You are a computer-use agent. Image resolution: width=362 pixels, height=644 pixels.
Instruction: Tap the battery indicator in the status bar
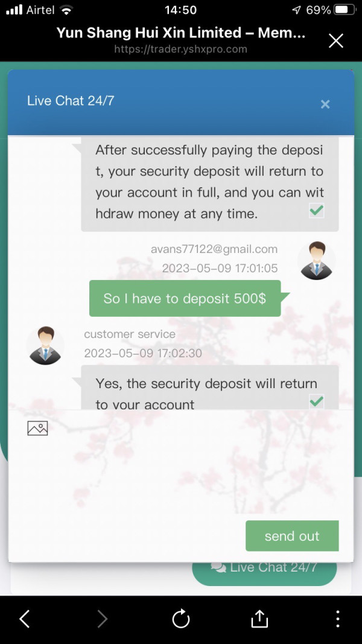(346, 10)
